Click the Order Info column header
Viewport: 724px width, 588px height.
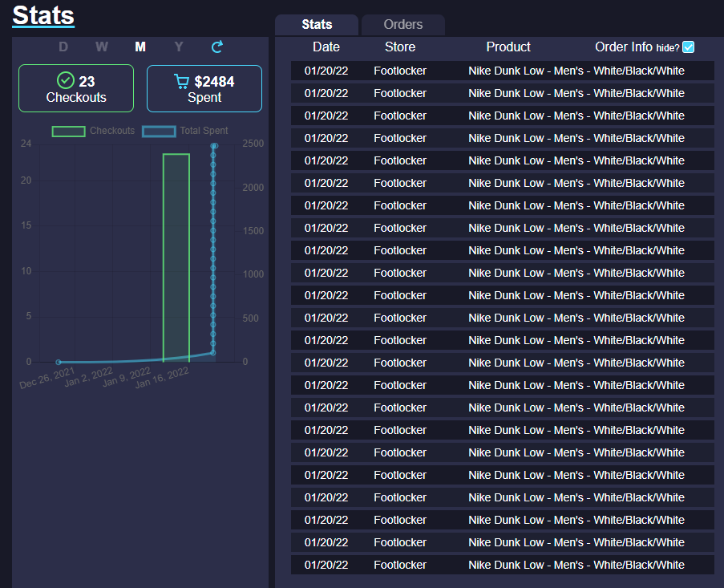coord(623,47)
